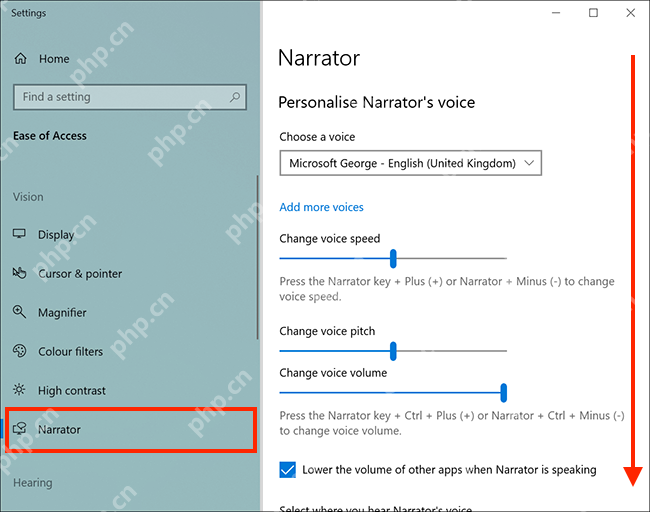Screen dimensions: 650x512
Task: Click the Cursor & pointer hand icon
Action: (19, 273)
